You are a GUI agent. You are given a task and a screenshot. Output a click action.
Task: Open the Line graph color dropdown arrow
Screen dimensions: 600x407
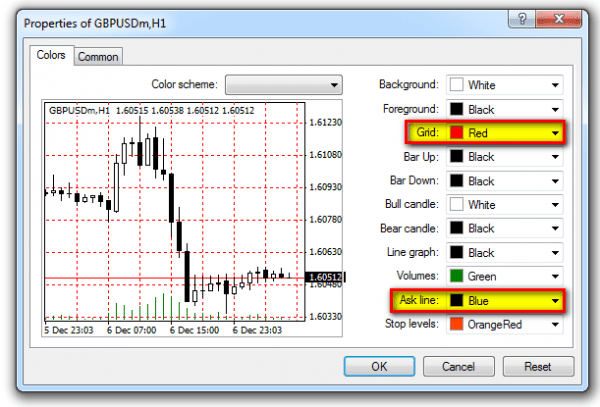(555, 252)
